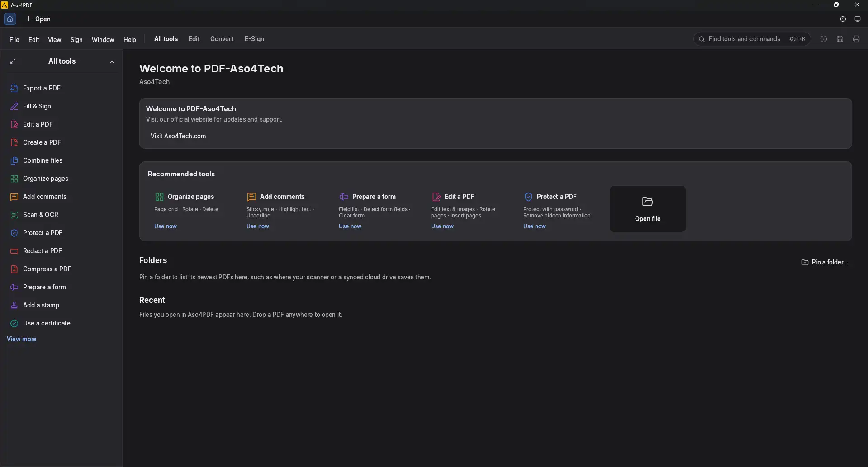This screenshot has width=868, height=467.
Task: Click the Prepare a form sidebar icon
Action: tap(14, 287)
